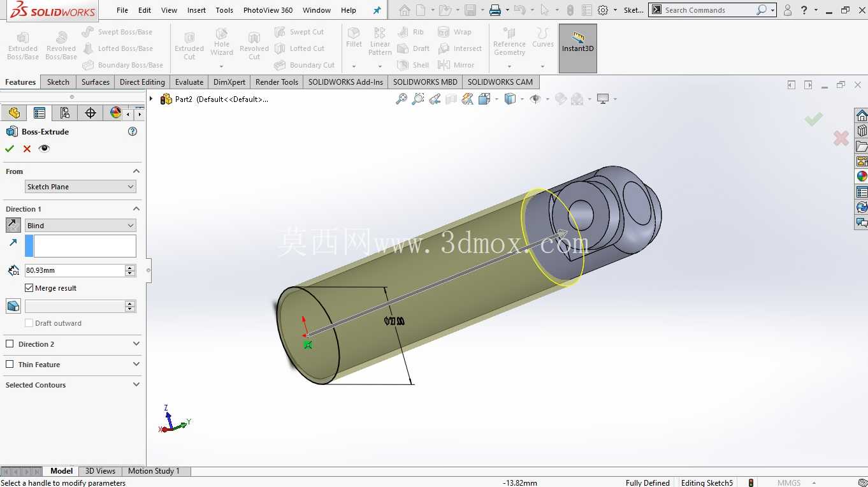Viewport: 868px width, 487px height.
Task: Switch to the Surfaces tab
Action: (96, 82)
